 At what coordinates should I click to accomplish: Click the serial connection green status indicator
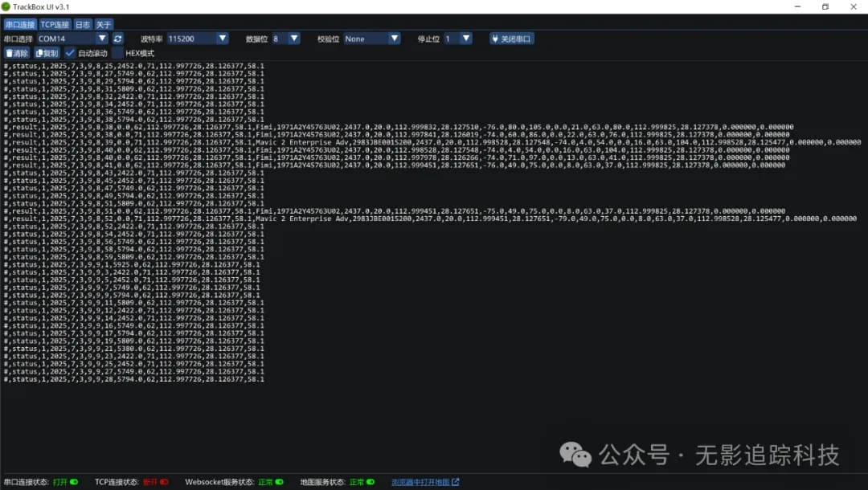click(74, 482)
